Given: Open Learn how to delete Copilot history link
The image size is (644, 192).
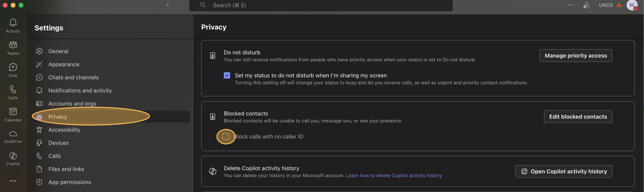Looking at the screenshot, I should coord(394,175).
